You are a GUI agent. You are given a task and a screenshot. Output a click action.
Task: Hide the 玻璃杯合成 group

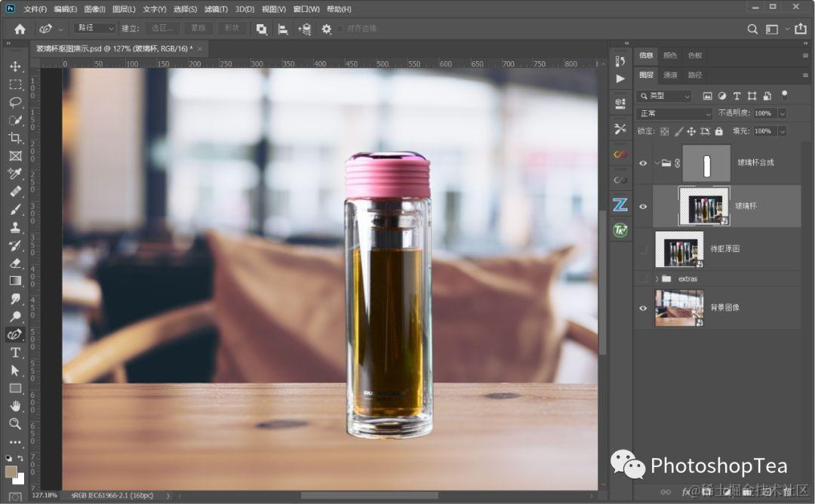643,163
